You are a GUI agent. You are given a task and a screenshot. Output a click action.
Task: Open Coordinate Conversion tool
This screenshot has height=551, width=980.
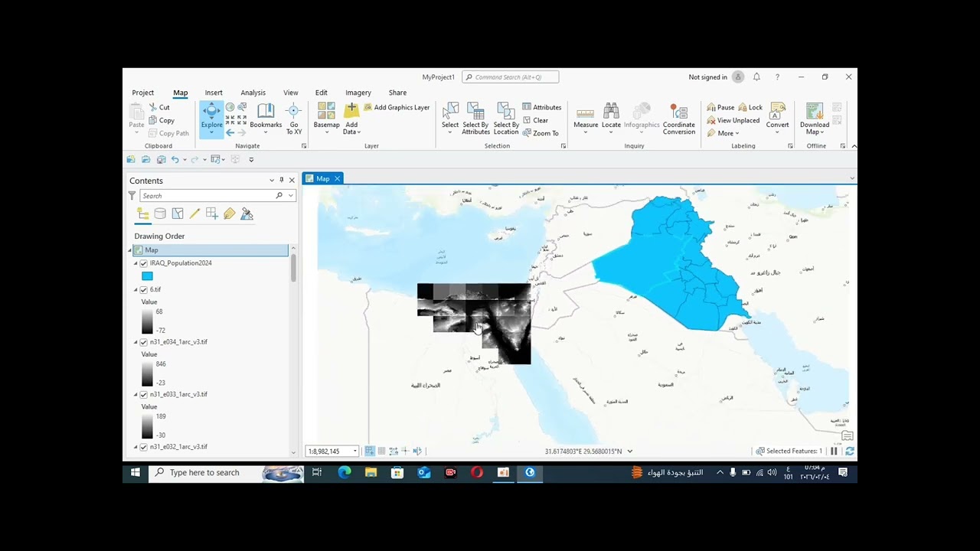[678, 119]
